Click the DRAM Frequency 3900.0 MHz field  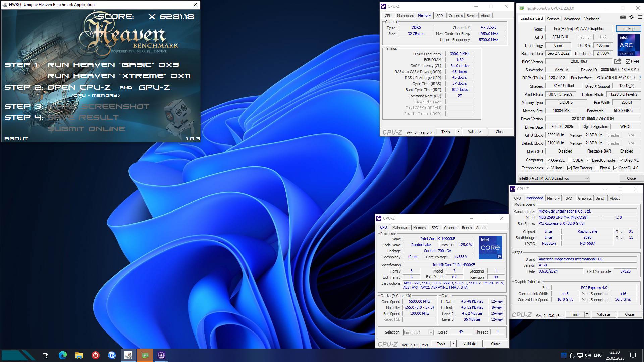point(460,54)
